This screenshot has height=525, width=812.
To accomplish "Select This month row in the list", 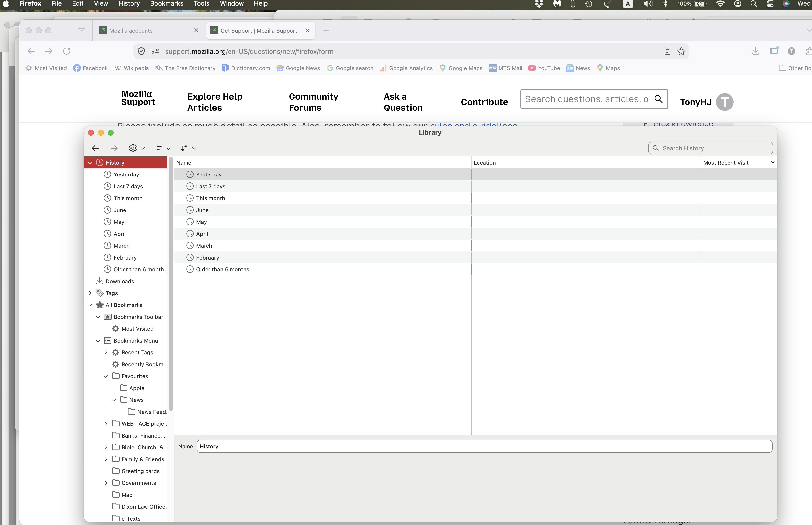I will (476, 198).
